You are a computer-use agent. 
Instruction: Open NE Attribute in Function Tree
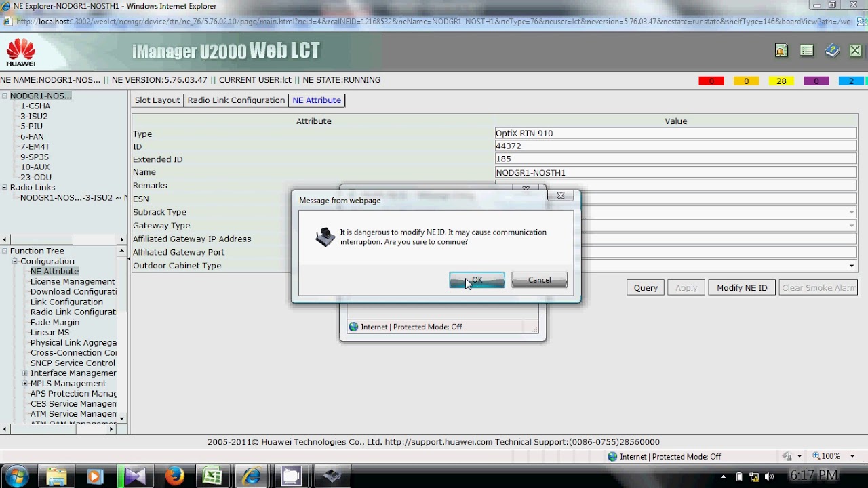(x=54, y=271)
